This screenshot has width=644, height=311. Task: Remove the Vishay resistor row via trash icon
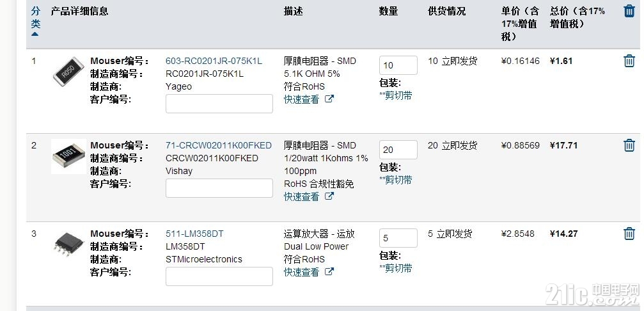[629, 145]
